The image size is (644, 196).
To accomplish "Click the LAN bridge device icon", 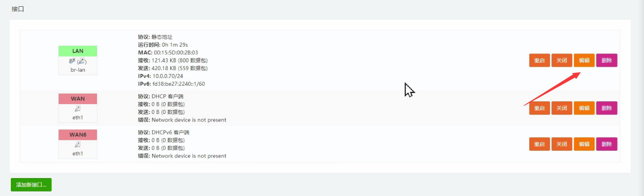I will (77, 61).
